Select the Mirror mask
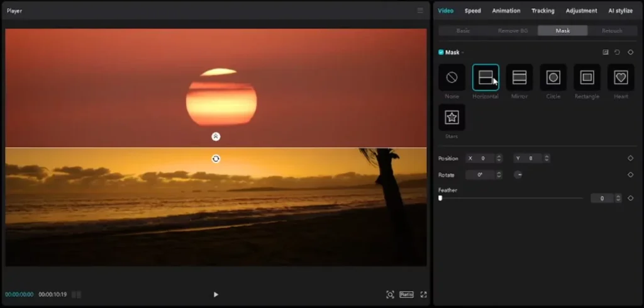Screen dimensions: 644x308 (x=519, y=77)
